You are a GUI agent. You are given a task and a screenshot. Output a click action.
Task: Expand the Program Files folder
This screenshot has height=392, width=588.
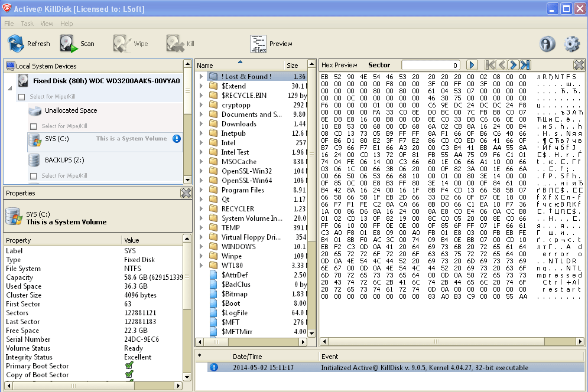[x=200, y=190]
